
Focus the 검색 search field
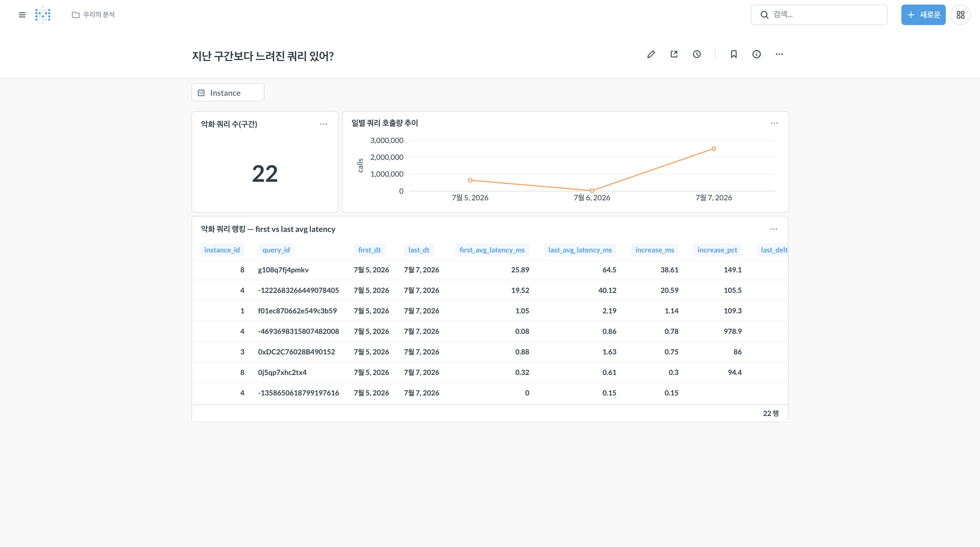click(819, 15)
